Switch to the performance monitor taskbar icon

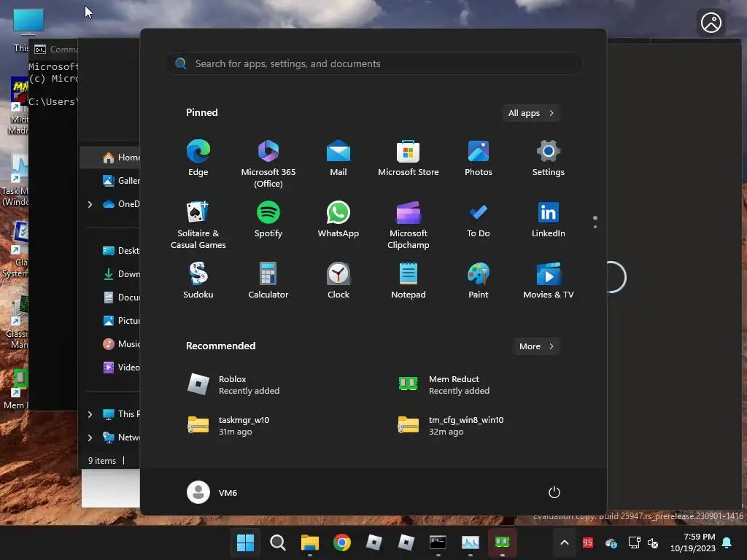471,542
